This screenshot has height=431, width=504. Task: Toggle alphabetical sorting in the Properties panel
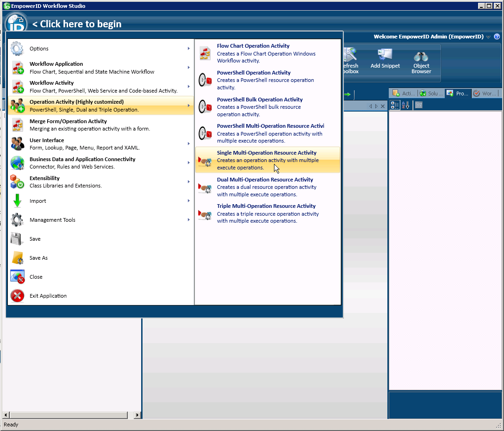point(405,105)
